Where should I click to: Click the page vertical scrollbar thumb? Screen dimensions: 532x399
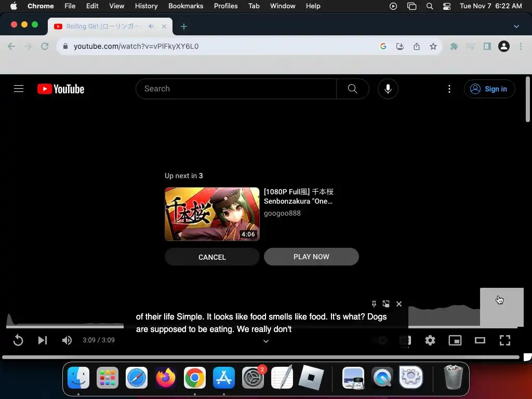click(x=528, y=99)
